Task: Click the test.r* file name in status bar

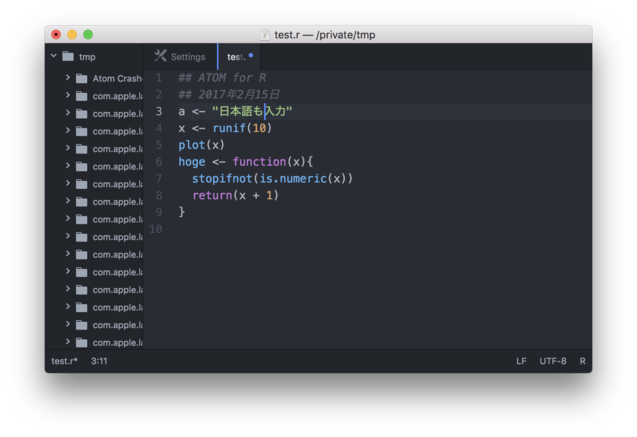Action: pyautogui.click(x=65, y=361)
